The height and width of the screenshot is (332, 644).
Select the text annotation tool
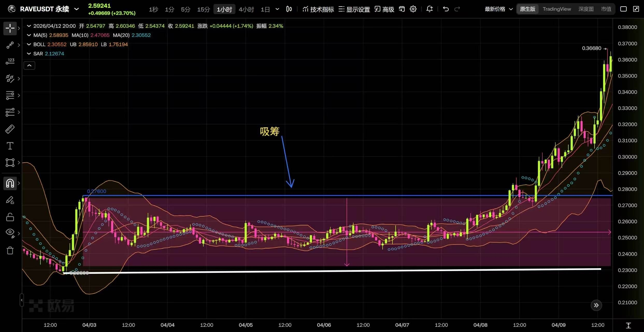tap(10, 146)
